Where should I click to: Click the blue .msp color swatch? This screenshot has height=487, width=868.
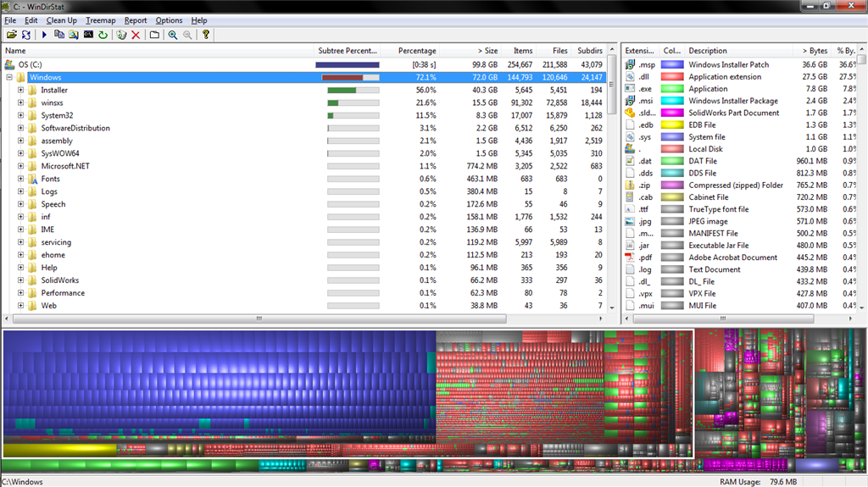672,64
